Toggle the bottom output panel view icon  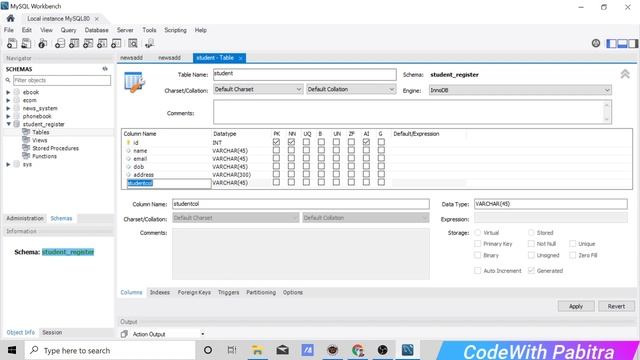coord(622,43)
